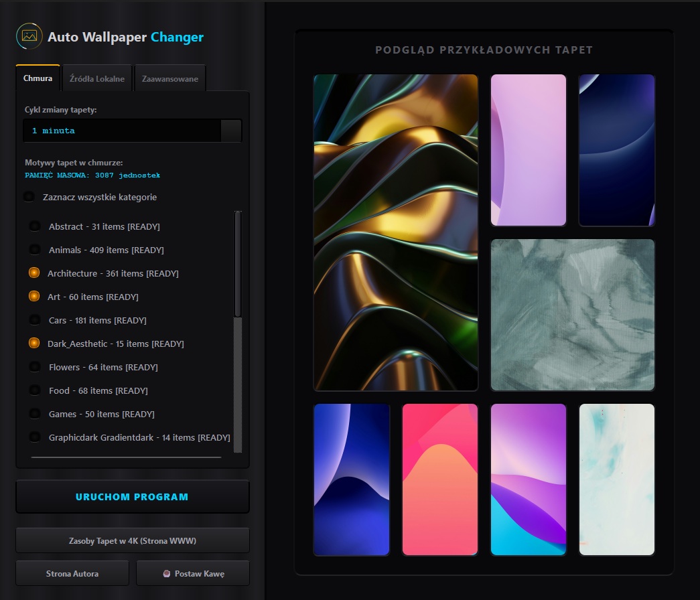Enable the Abstract category checkbox
Image resolution: width=700 pixels, height=600 pixels.
point(35,226)
